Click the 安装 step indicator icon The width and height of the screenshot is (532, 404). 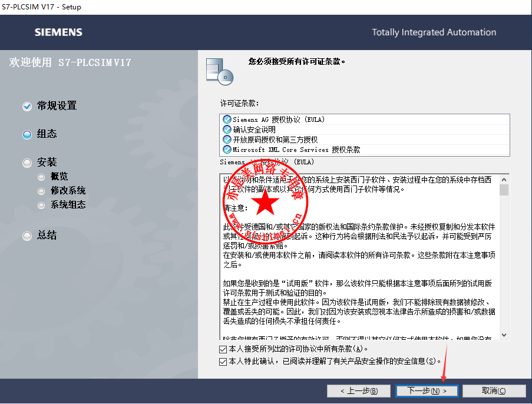pyautogui.click(x=27, y=163)
